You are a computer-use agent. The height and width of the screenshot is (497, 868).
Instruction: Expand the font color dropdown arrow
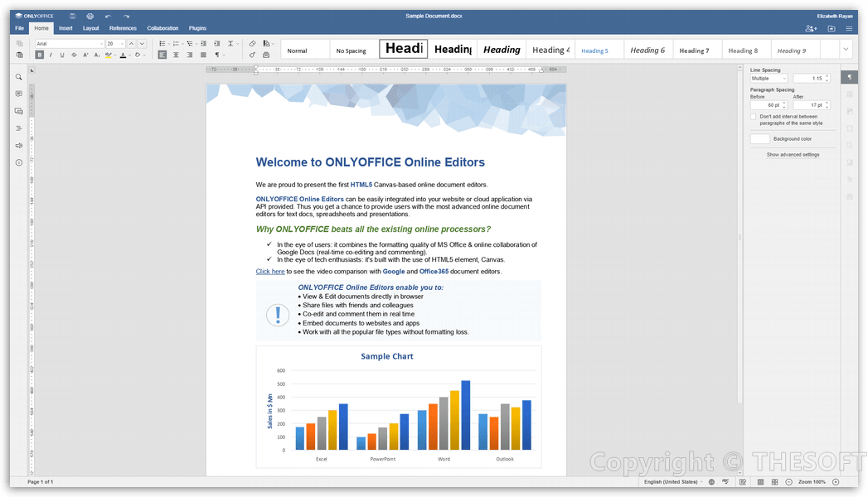point(128,55)
